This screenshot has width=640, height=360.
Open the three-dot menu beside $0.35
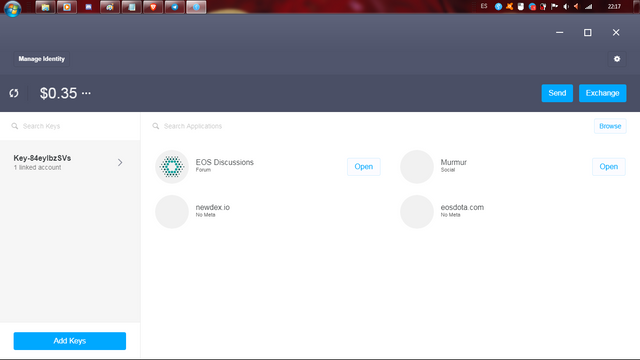(x=86, y=93)
